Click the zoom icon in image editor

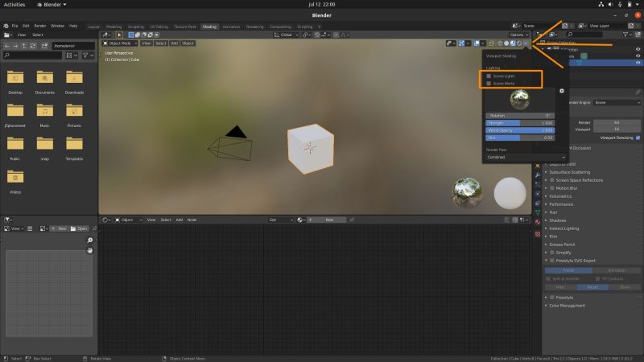[90, 240]
